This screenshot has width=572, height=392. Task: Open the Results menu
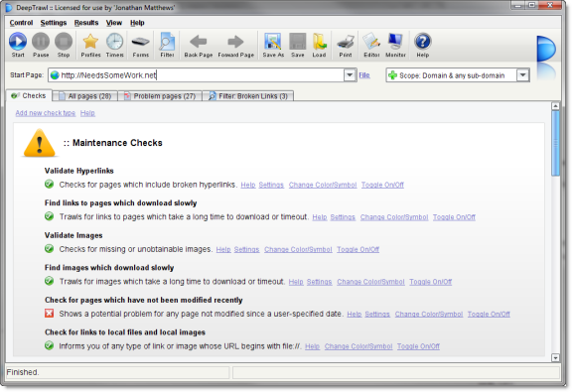tap(86, 23)
